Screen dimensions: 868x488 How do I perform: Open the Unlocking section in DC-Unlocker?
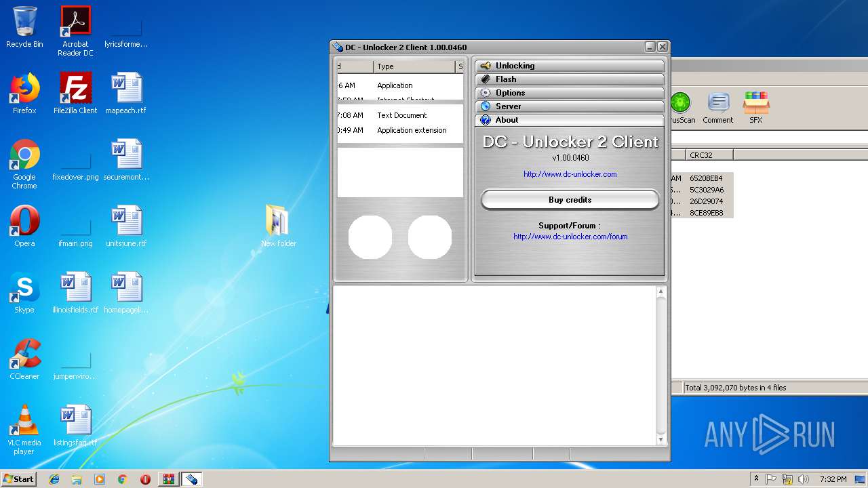[x=570, y=66]
